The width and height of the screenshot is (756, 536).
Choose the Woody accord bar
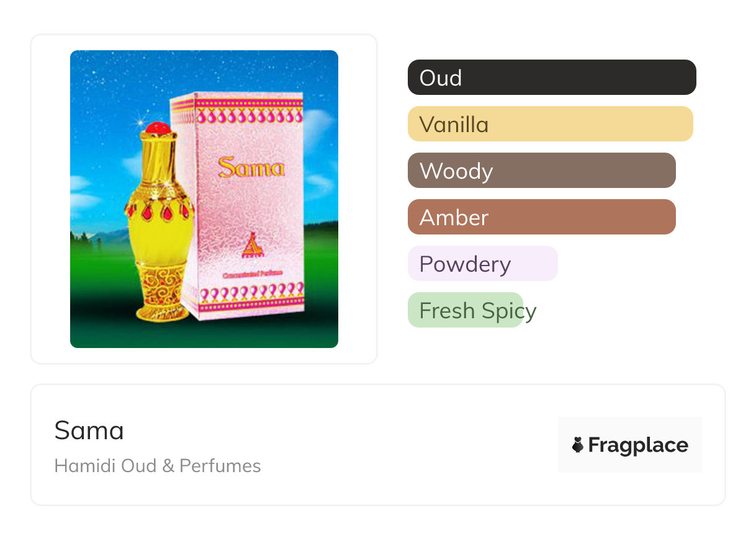coord(541,171)
